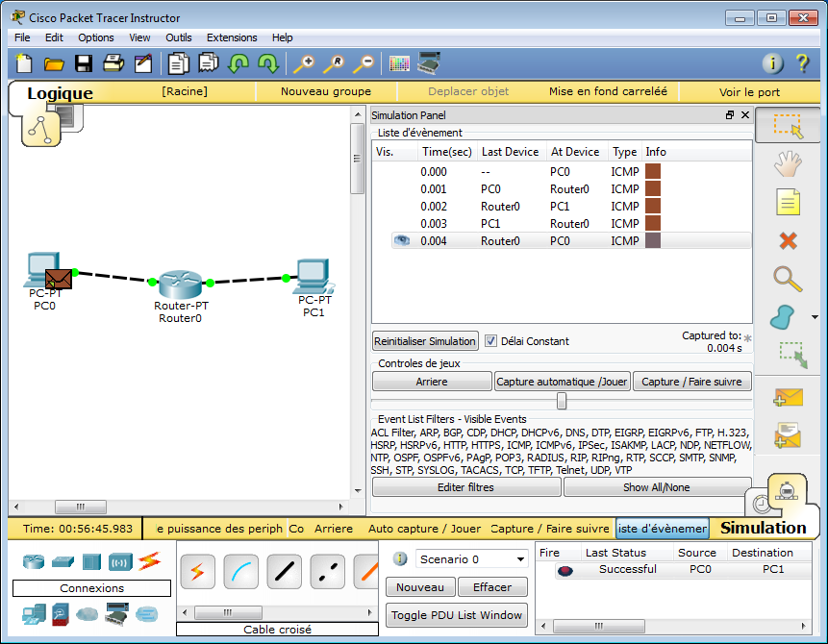Click Capture automatique /Jouer button
The image size is (828, 644).
pos(562,382)
